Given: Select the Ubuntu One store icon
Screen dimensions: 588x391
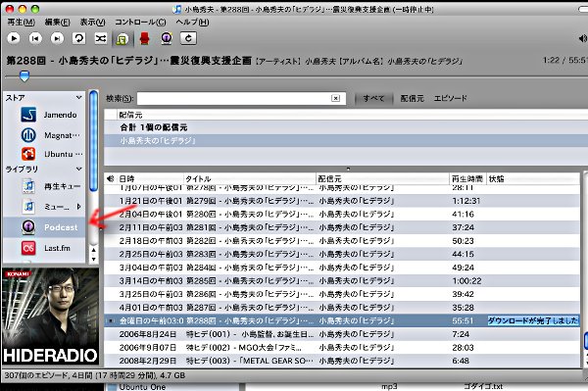Looking at the screenshot, I should (x=28, y=154).
